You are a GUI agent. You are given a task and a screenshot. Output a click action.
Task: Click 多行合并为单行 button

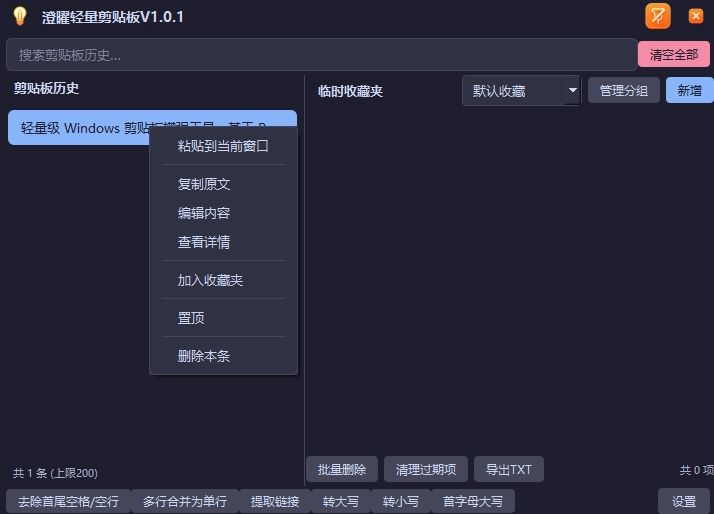click(185, 501)
